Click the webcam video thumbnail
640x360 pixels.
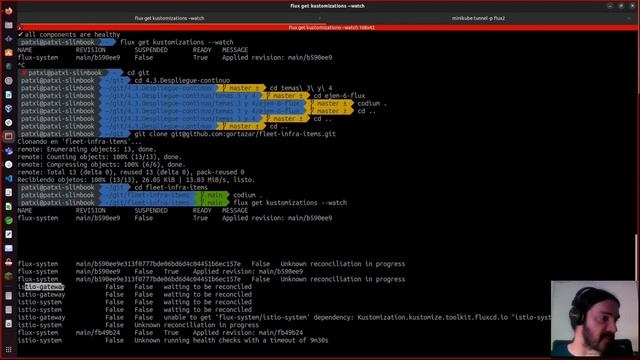click(x=593, y=319)
